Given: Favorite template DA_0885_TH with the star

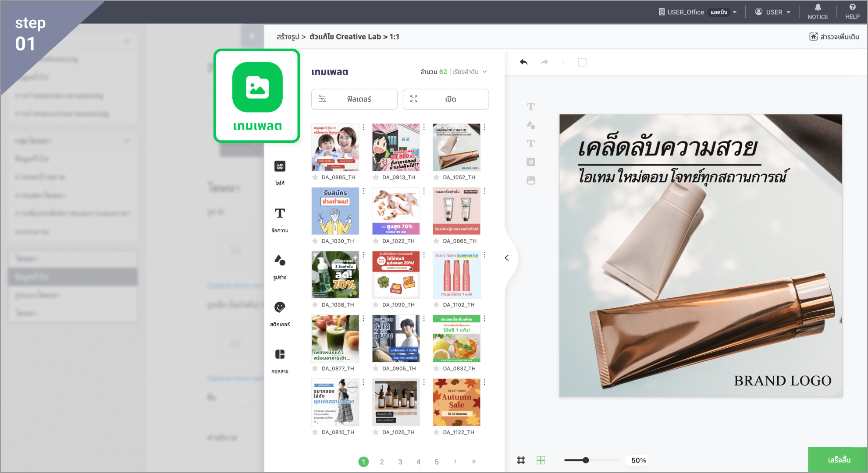Looking at the screenshot, I should click(315, 177).
